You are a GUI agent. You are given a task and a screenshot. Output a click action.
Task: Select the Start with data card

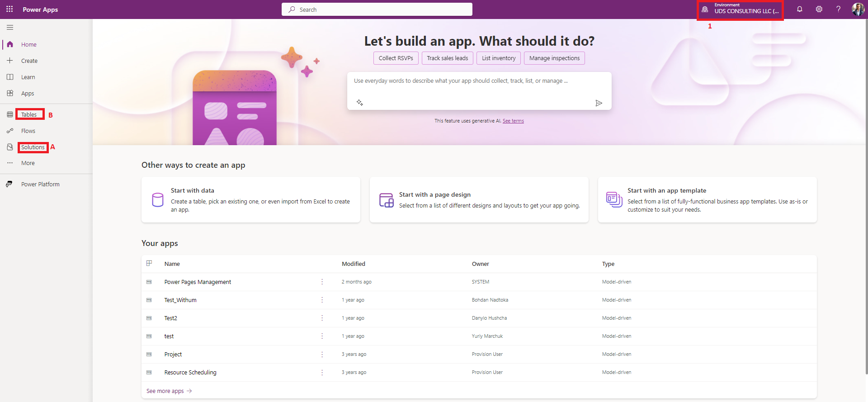[x=251, y=199]
